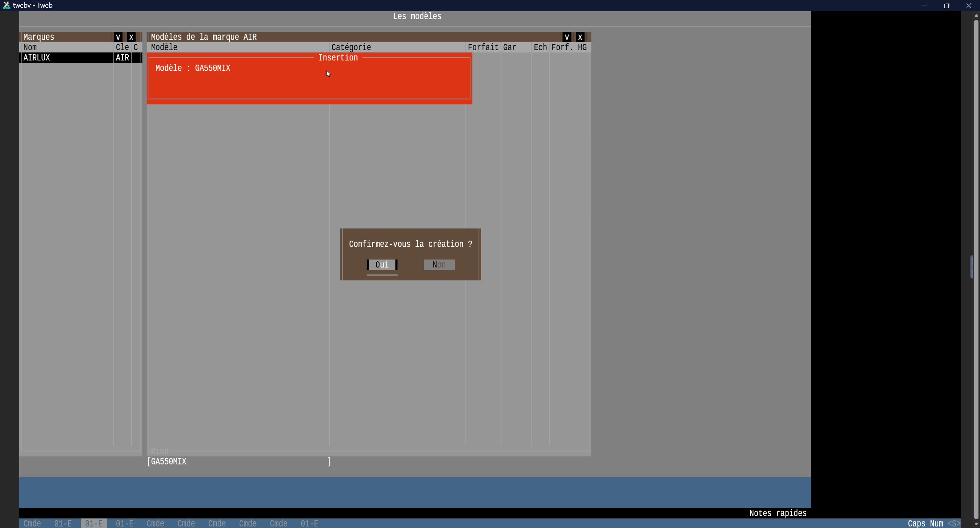980x528 pixels.
Task: Open the rightmost 01-E bottom tab
Action: point(309,523)
